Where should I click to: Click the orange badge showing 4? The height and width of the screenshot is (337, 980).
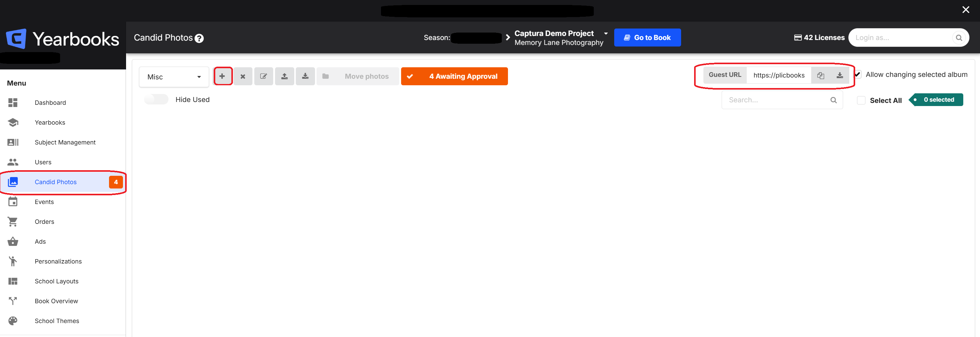116,182
